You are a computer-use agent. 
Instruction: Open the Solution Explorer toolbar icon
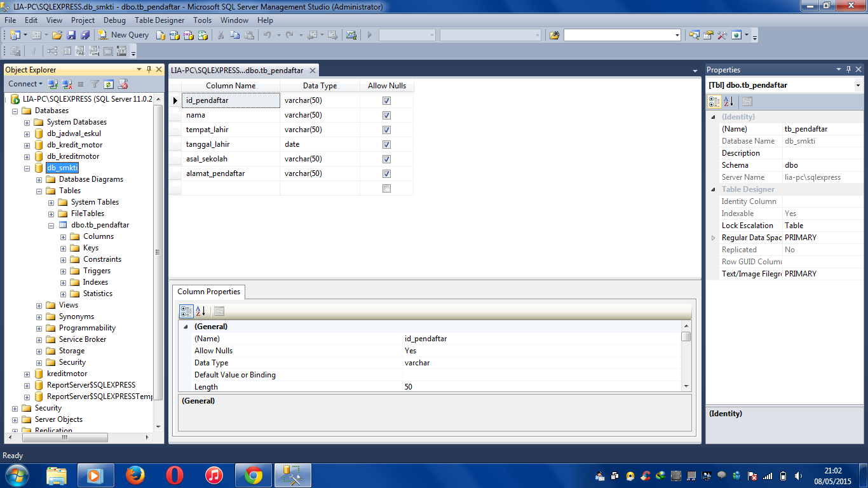694,35
